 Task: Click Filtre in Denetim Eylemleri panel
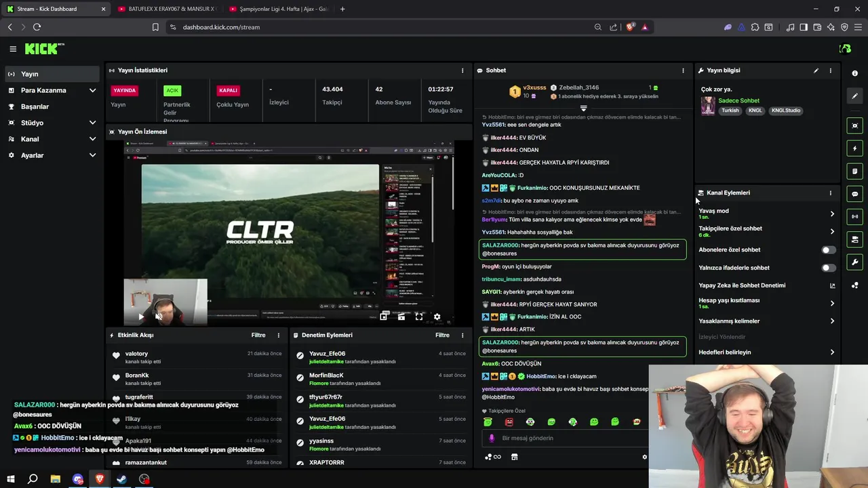click(442, 335)
